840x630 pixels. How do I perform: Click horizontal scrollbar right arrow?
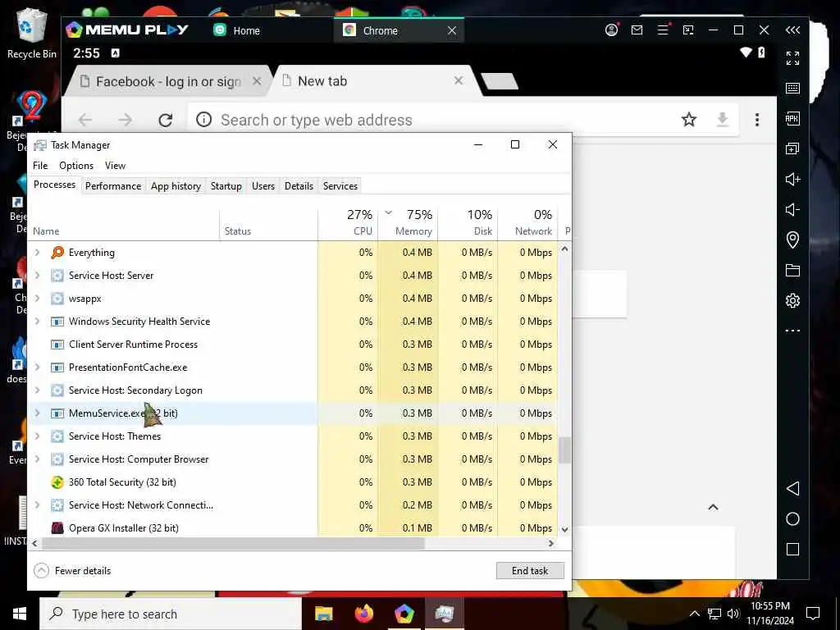tap(551, 543)
